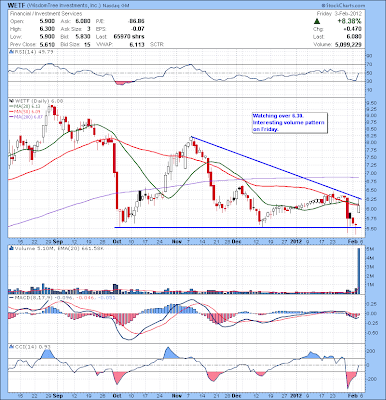Viewport: 386px width, 400px height.
Task: Click the MA(20) legend entry
Action: [x=26, y=106]
